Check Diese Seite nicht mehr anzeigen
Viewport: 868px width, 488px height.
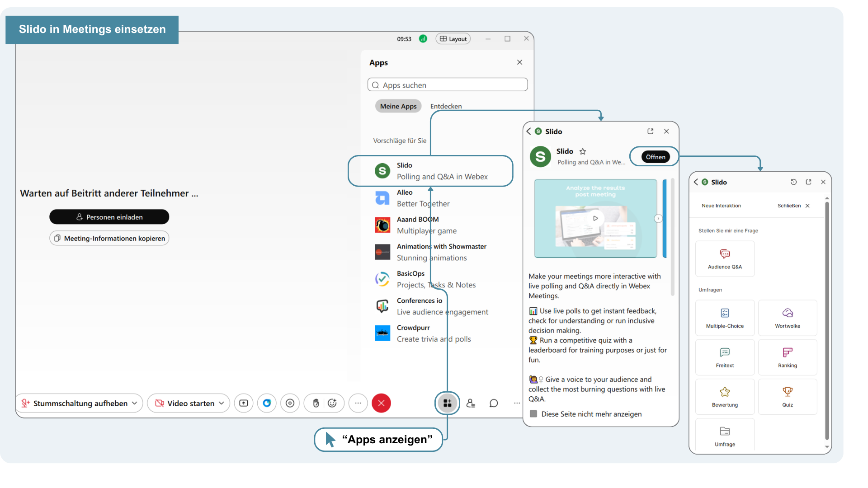pyautogui.click(x=533, y=414)
